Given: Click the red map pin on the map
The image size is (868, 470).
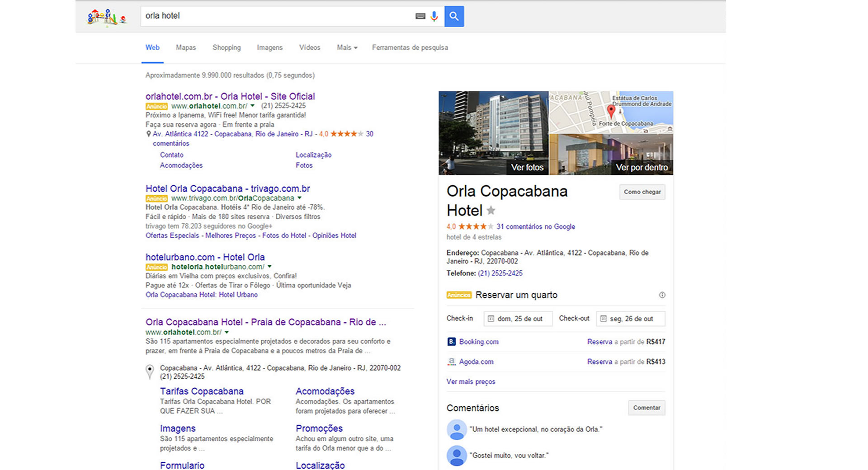Looking at the screenshot, I should (611, 110).
